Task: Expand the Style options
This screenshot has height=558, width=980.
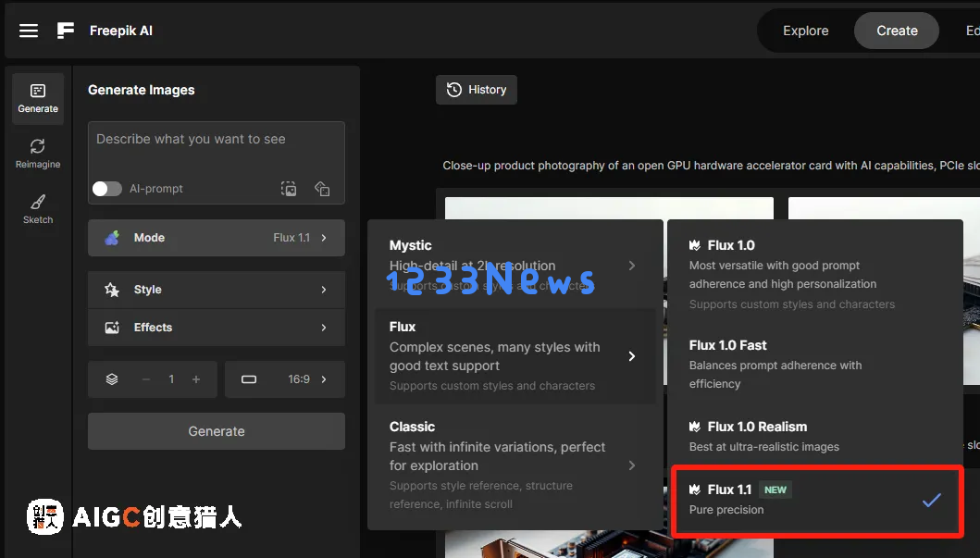Action: coord(217,290)
